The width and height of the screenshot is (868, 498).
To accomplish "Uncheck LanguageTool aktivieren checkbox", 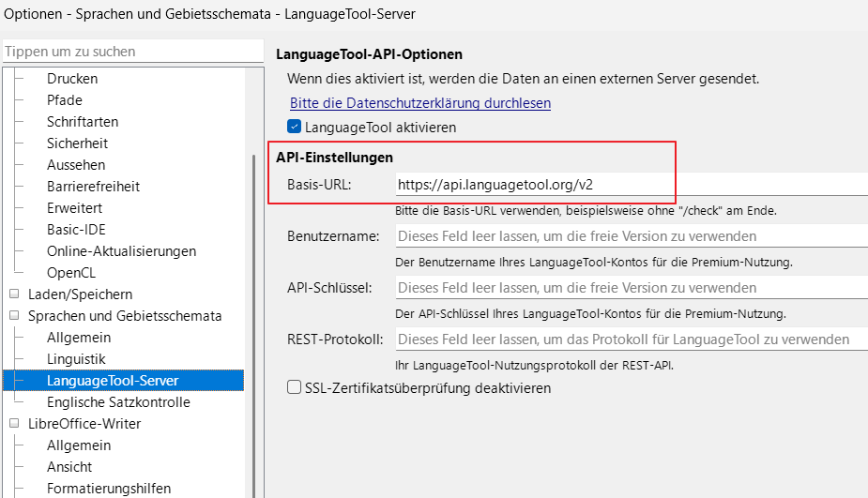I will pyautogui.click(x=295, y=127).
